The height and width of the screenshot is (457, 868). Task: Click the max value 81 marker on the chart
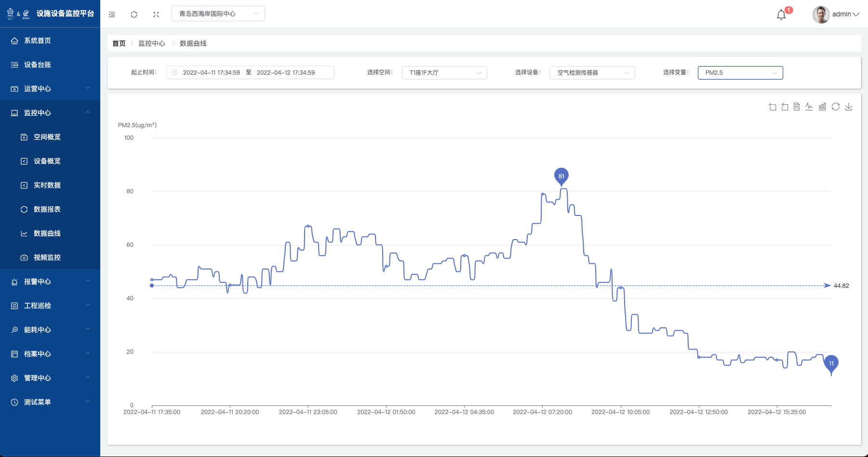[561, 176]
